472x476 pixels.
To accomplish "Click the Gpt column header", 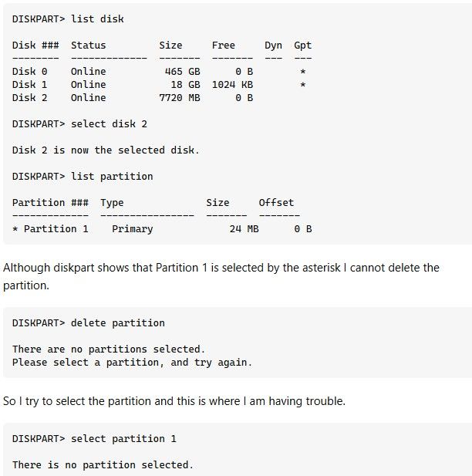I will coord(302,46).
